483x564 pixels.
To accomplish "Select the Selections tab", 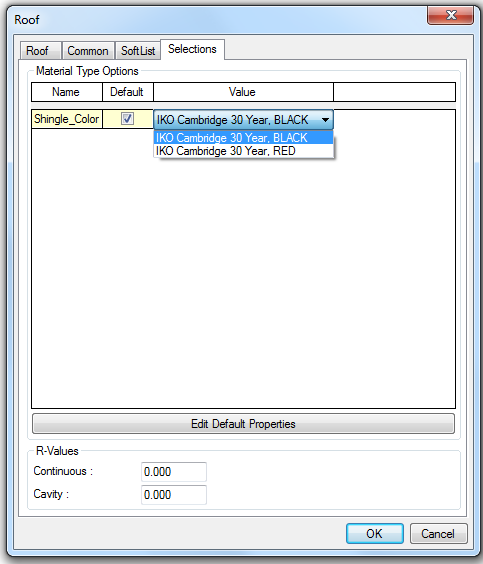I will coord(192,49).
